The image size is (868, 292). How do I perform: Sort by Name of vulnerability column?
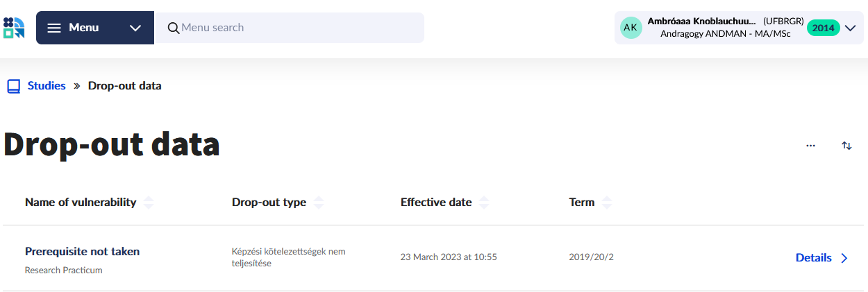point(149,203)
